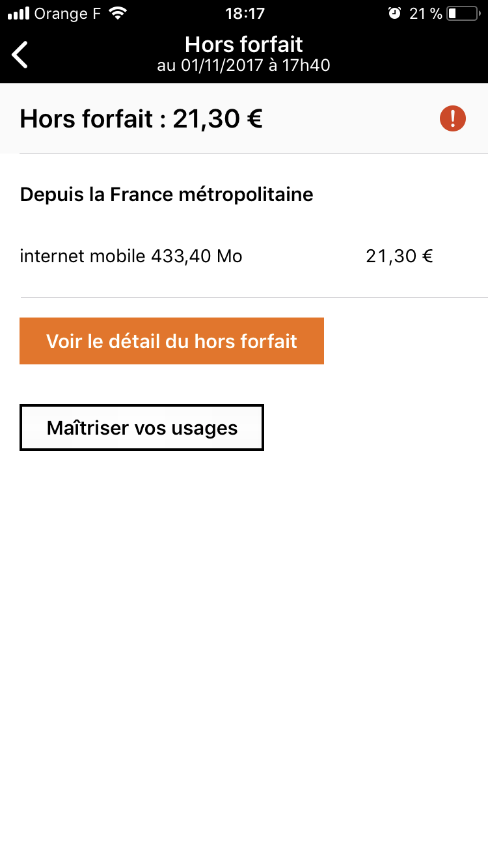Select the bold 'Hors forfait :' heading label
The width and height of the screenshot is (488, 868).
93,119
